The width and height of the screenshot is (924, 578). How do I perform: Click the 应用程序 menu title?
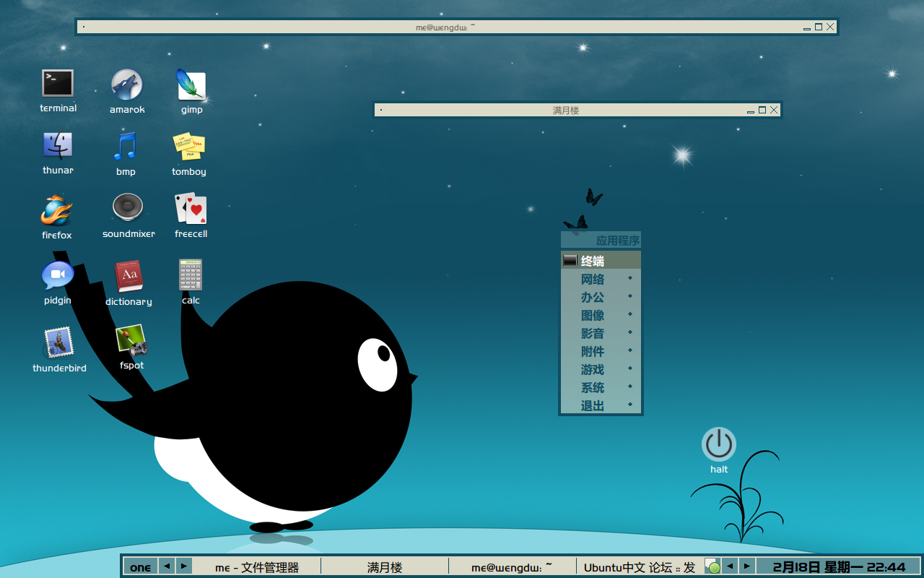coord(601,241)
